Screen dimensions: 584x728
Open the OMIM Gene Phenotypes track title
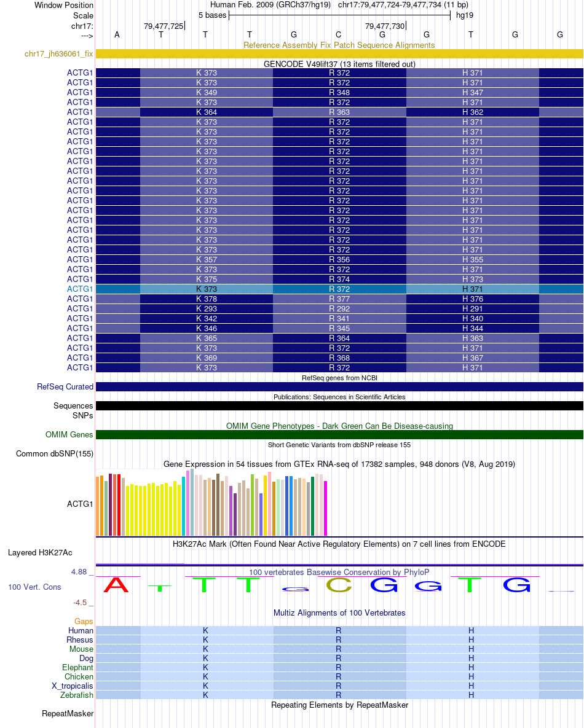(339, 426)
